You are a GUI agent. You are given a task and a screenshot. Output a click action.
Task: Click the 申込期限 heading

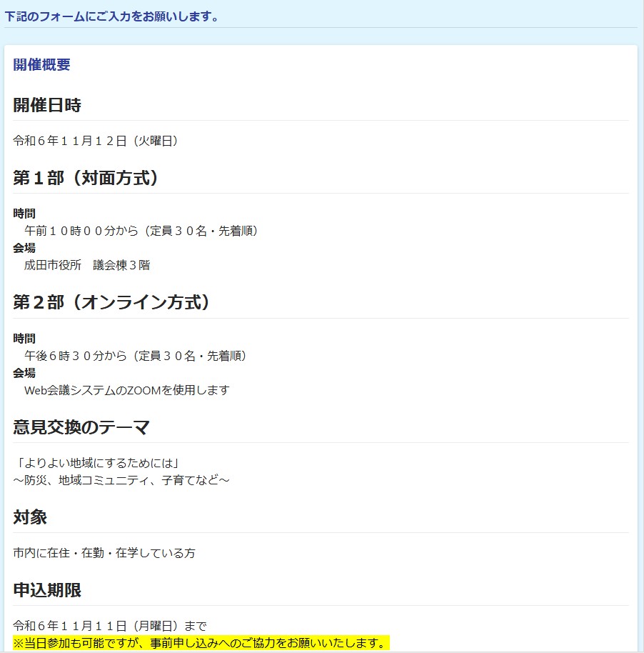point(47,590)
